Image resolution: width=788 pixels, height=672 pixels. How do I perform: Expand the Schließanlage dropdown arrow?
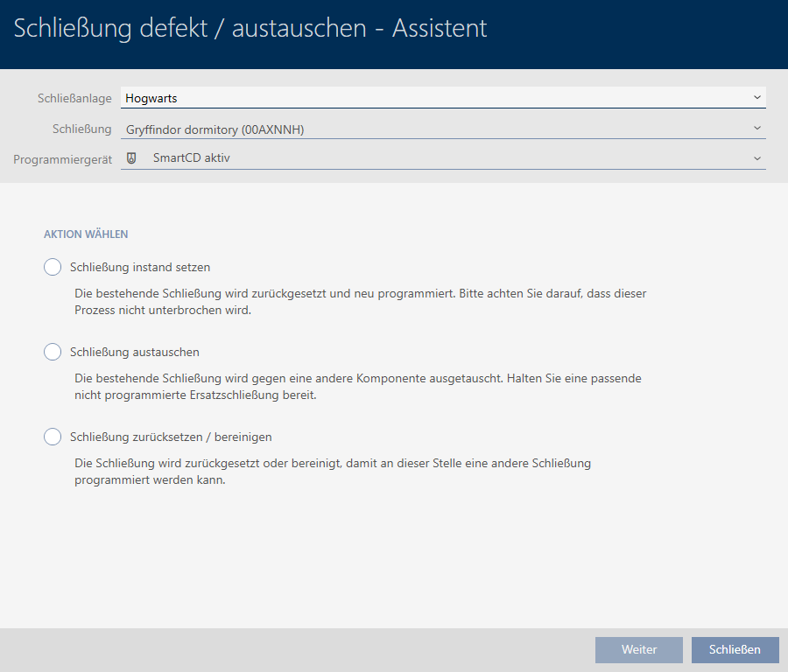coord(756,98)
